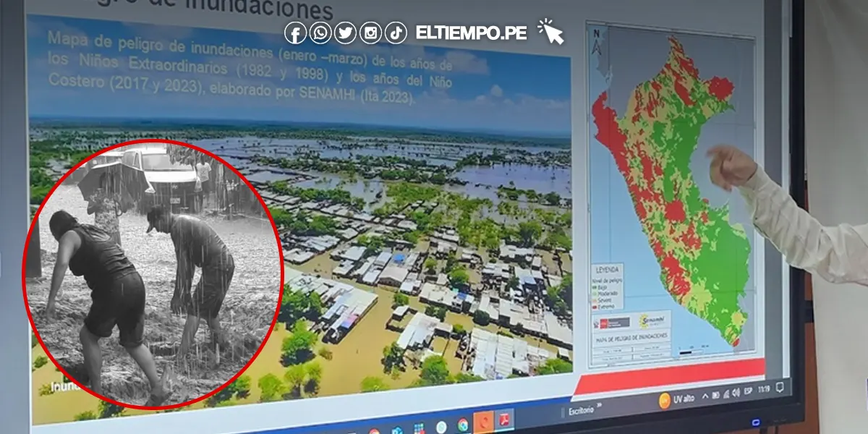This screenshot has height=434, width=868.
Task: Show hidden system tray icons arrow
Action: click(x=705, y=397)
